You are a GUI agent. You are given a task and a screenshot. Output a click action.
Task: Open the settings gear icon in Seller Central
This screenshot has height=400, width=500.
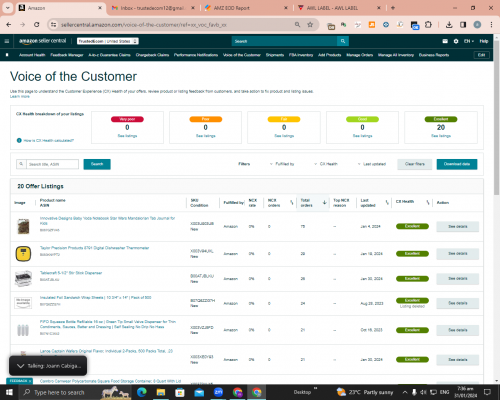click(x=456, y=41)
